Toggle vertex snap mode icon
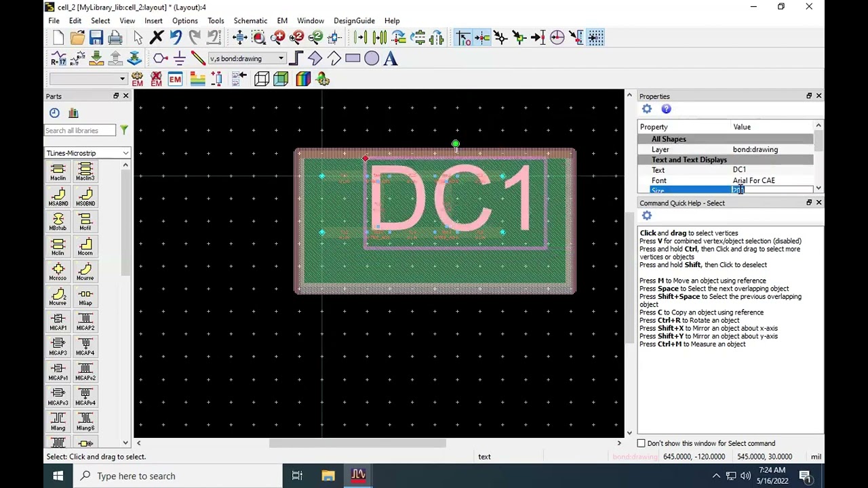868x488 pixels. (x=500, y=38)
